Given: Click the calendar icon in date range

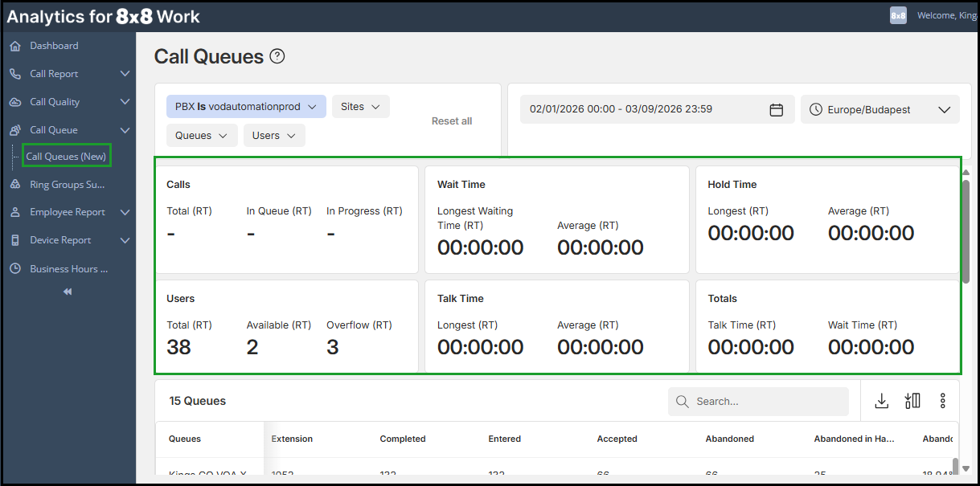Looking at the screenshot, I should pyautogui.click(x=776, y=110).
